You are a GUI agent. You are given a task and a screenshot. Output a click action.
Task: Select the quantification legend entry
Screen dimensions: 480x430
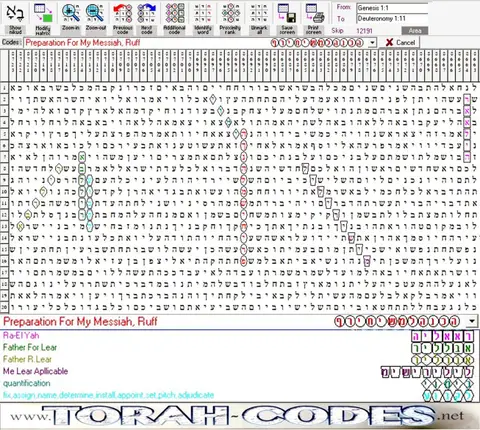(27, 383)
